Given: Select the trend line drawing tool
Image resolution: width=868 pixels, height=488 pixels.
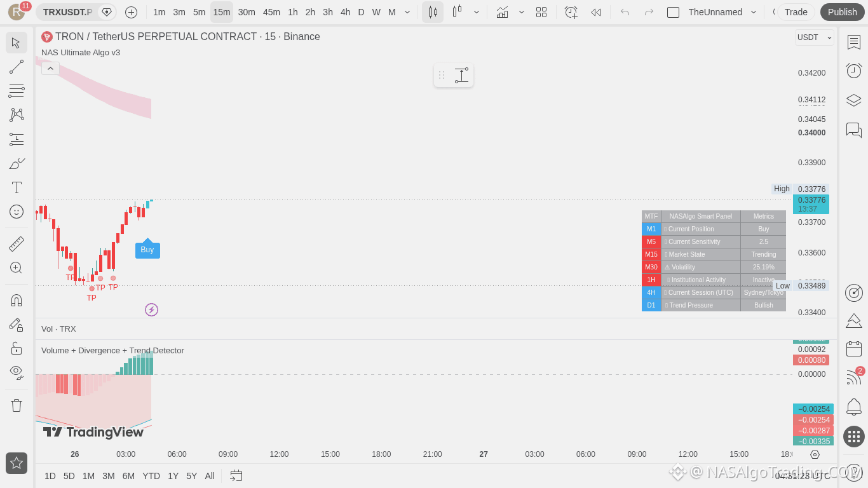Looking at the screenshot, I should [17, 67].
